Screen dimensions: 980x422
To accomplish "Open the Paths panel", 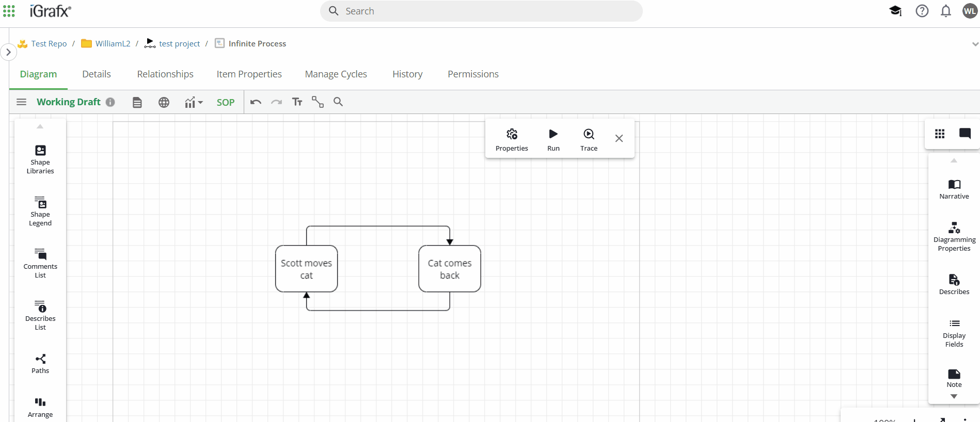I will click(40, 363).
